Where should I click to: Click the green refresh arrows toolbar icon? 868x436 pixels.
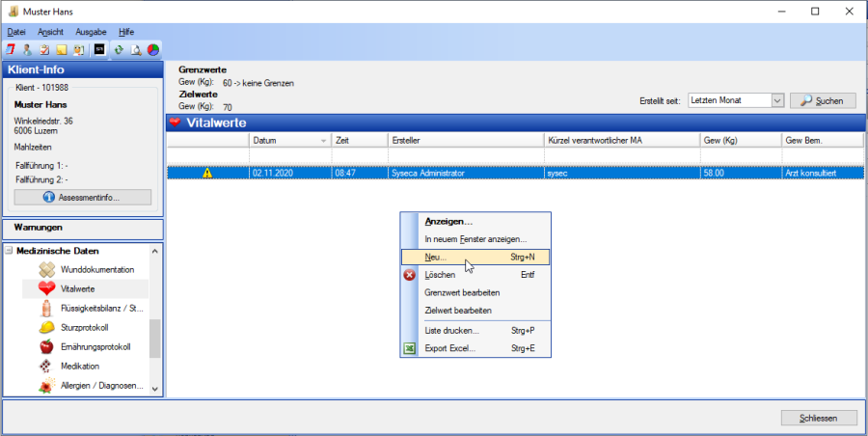click(x=119, y=49)
